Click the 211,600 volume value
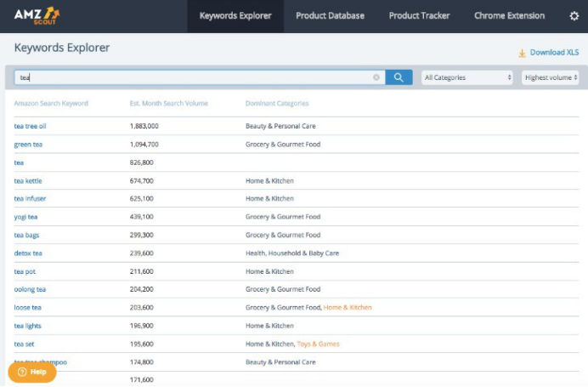This screenshot has height=387, width=588. [x=142, y=271]
